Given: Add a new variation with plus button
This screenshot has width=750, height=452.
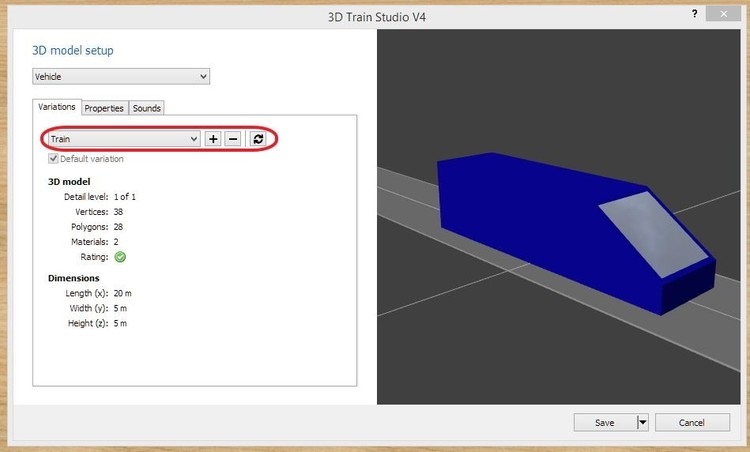Looking at the screenshot, I should tap(213, 139).
